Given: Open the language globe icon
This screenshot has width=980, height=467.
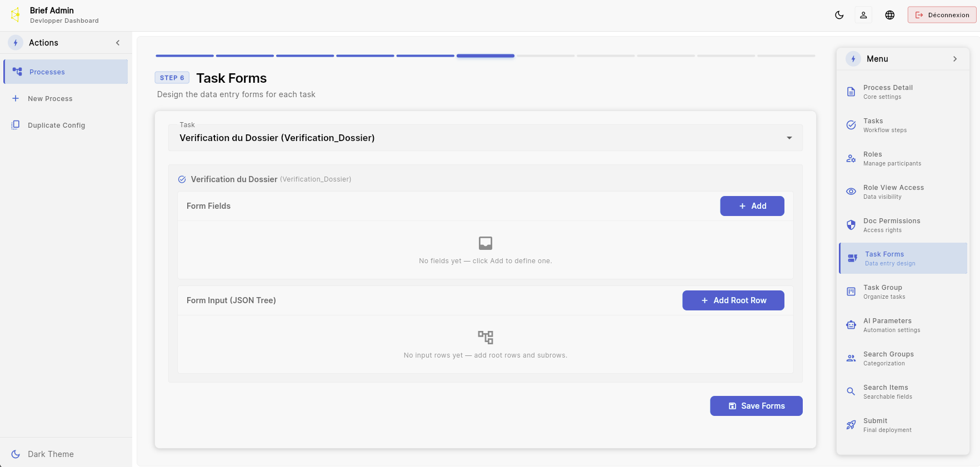Looking at the screenshot, I should (x=890, y=15).
